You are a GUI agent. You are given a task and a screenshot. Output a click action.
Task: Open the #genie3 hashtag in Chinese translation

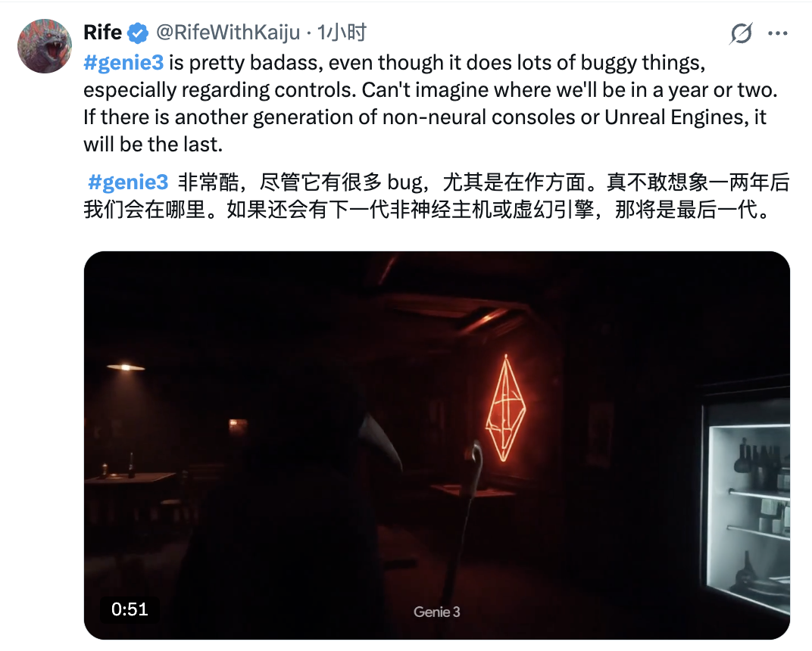click(128, 182)
